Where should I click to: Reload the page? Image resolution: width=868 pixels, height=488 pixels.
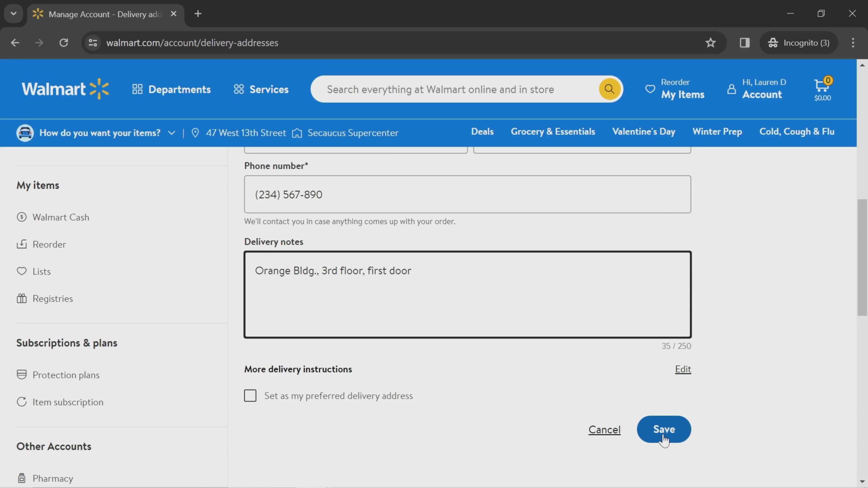tap(64, 43)
